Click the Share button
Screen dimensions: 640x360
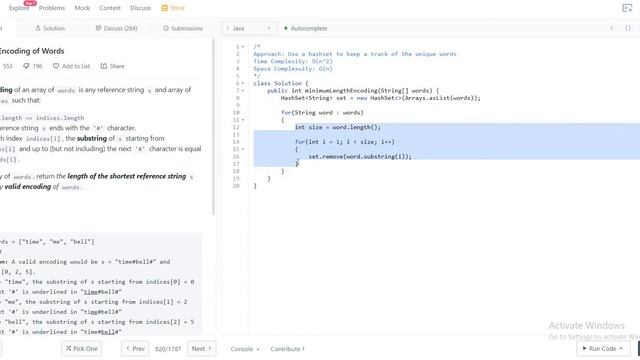(113, 66)
